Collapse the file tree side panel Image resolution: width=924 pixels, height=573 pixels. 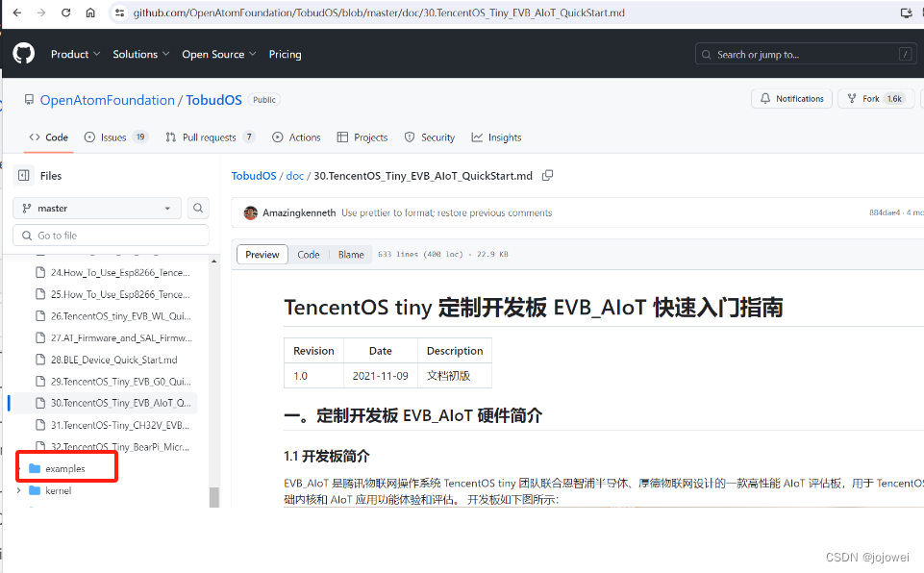pos(24,176)
